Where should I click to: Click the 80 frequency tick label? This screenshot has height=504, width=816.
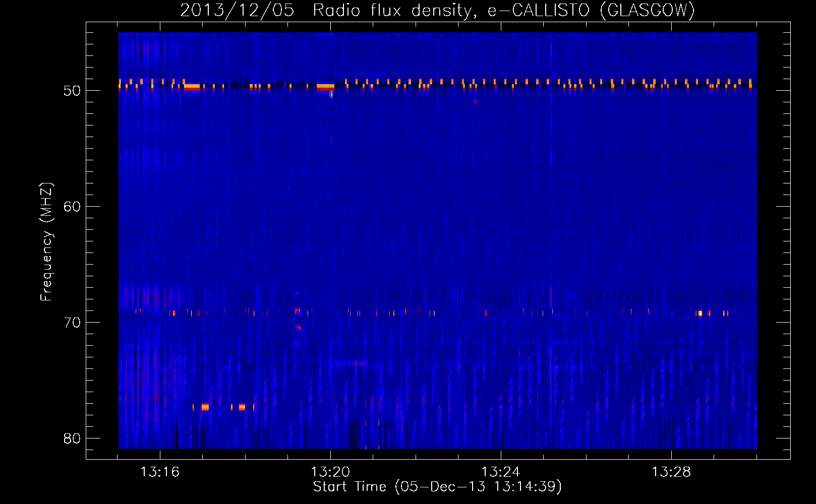[73, 438]
